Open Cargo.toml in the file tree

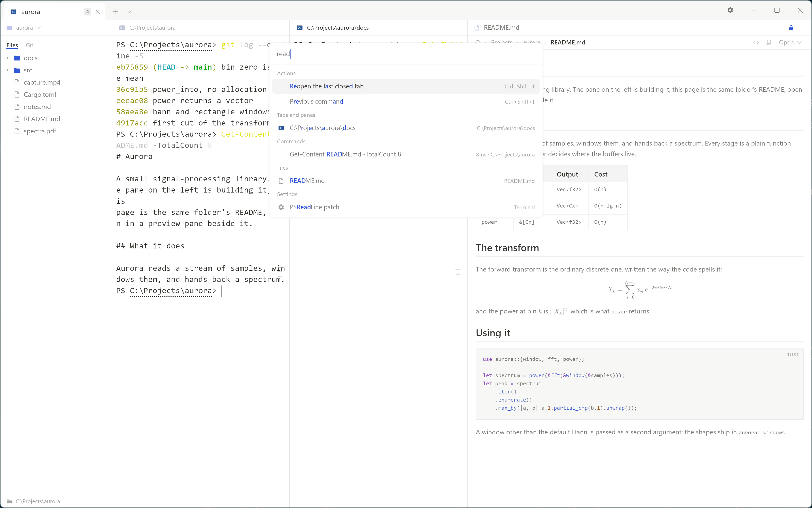(x=40, y=94)
